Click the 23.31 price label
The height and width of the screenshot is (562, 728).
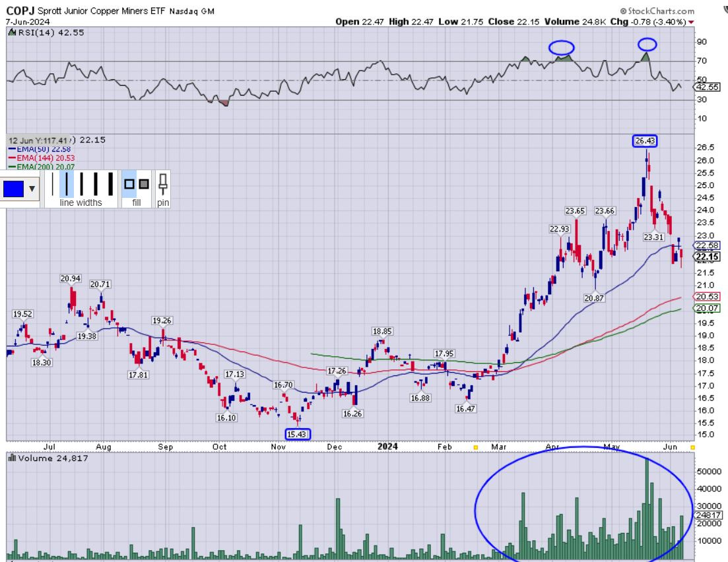(x=653, y=237)
